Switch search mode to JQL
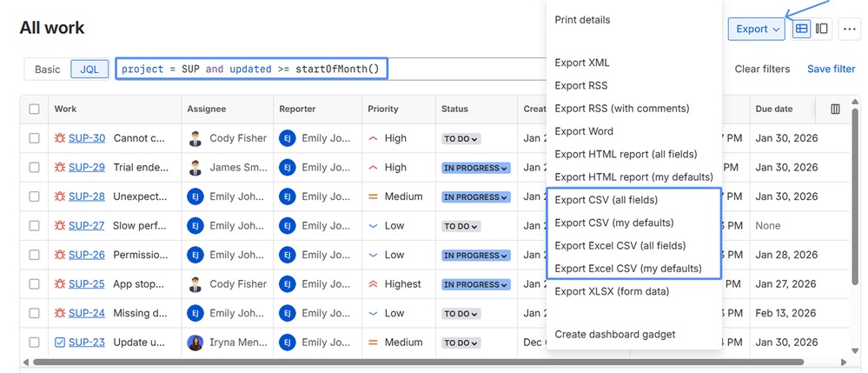 click(x=89, y=70)
